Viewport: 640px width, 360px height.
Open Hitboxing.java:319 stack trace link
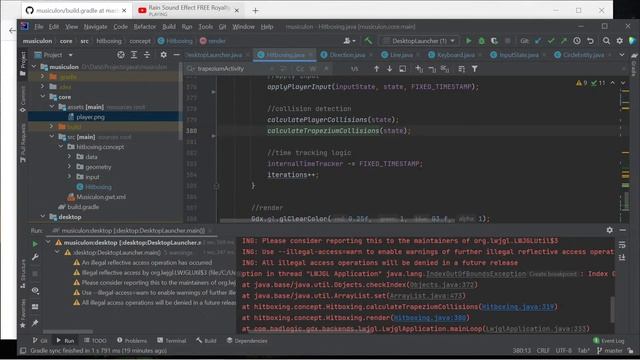[518, 307]
